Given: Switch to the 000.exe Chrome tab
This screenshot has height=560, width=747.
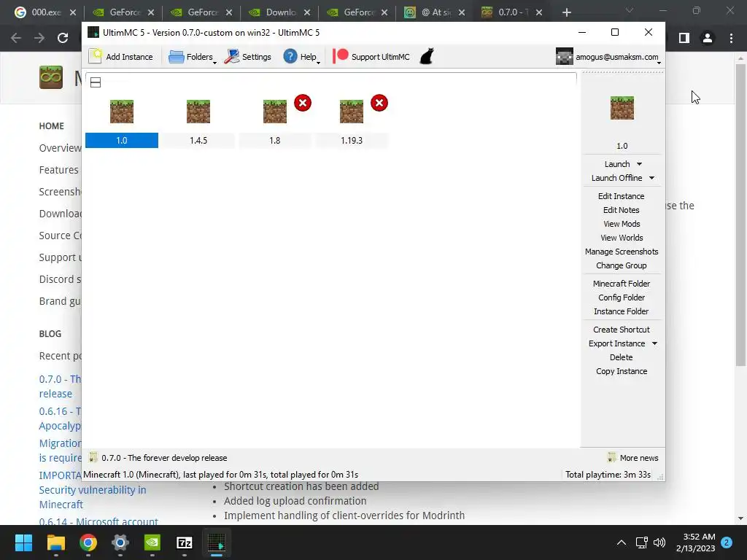Looking at the screenshot, I should click(x=46, y=12).
